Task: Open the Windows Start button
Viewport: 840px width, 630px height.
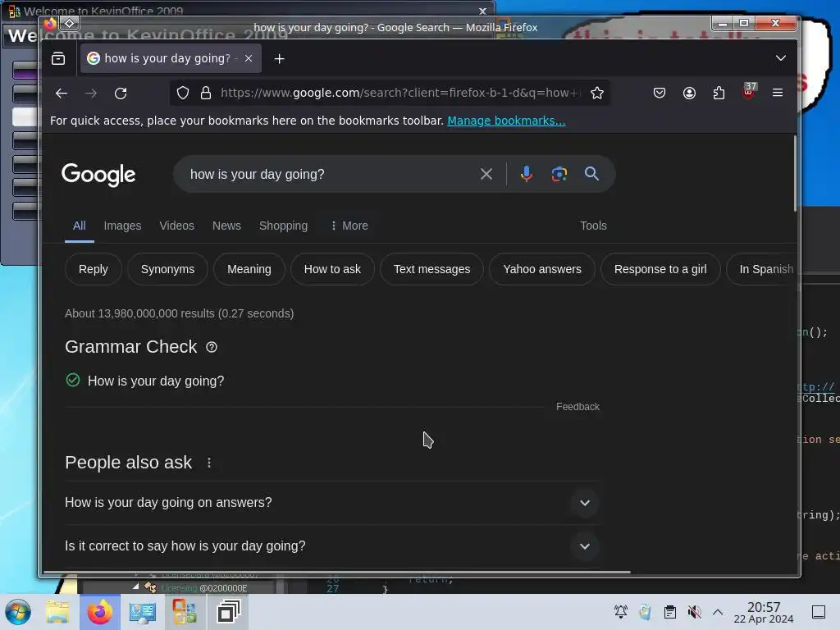Action: [x=18, y=612]
